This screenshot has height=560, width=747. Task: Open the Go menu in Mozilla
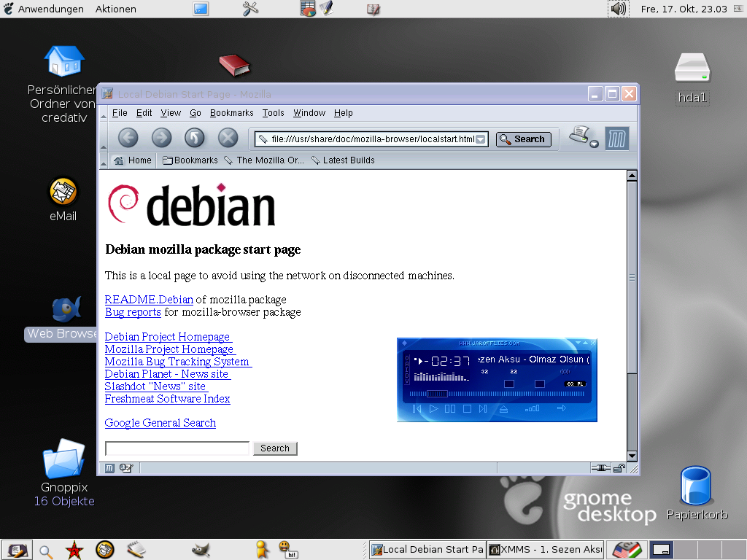point(196,113)
